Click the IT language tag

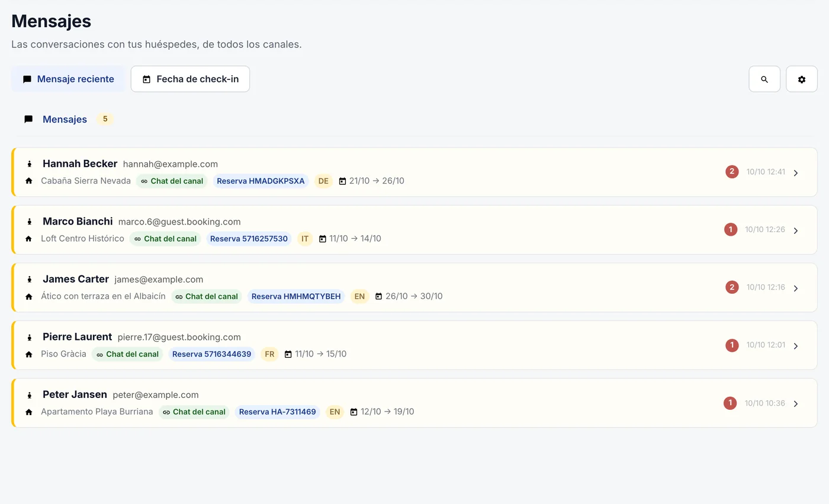coord(305,239)
